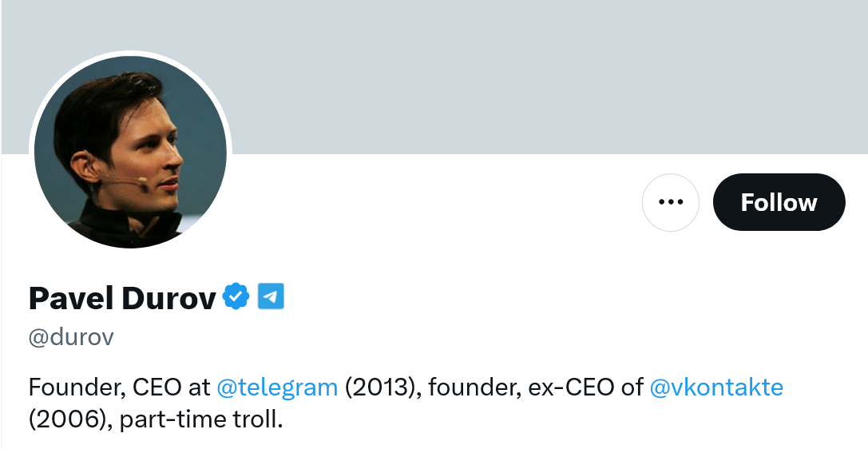Click the white checkmark inside verified badge
Image resolution: width=868 pixels, height=449 pixels.
click(236, 297)
